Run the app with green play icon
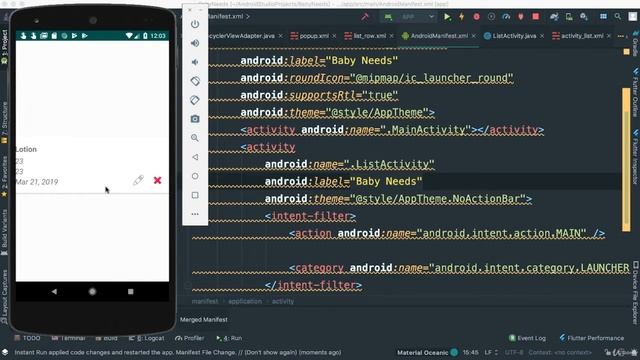This screenshot has height=360, width=640. coord(447,17)
